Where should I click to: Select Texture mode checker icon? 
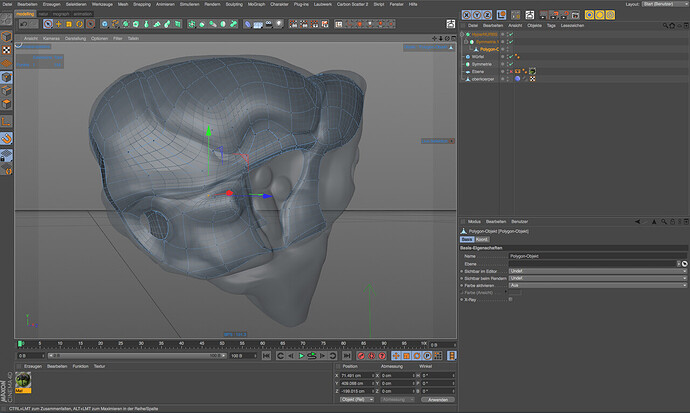pos(6,50)
